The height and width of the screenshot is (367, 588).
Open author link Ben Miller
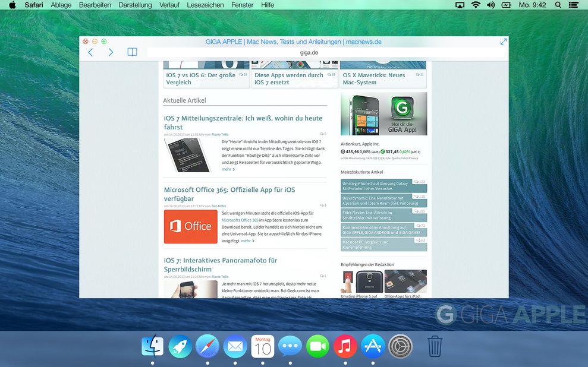[219, 206]
